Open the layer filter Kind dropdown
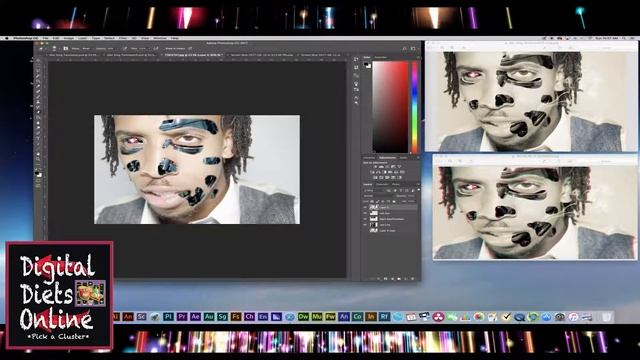The height and width of the screenshot is (360, 640). 373,190
